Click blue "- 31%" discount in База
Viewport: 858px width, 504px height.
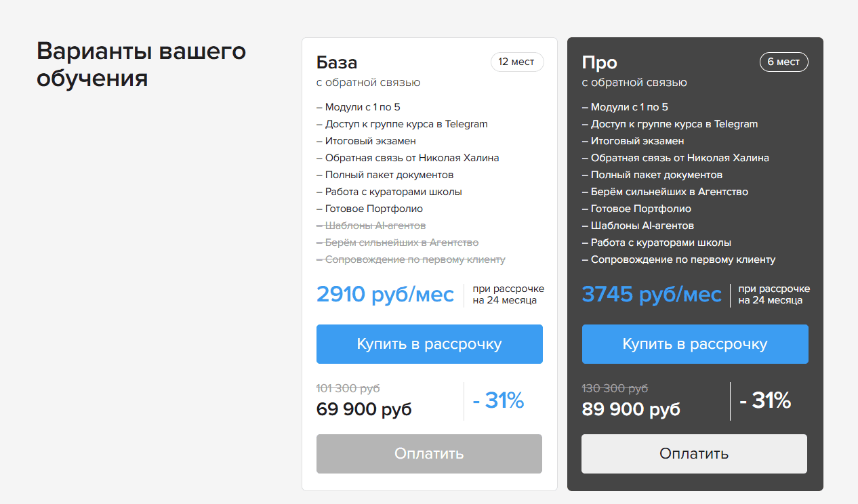coord(498,401)
